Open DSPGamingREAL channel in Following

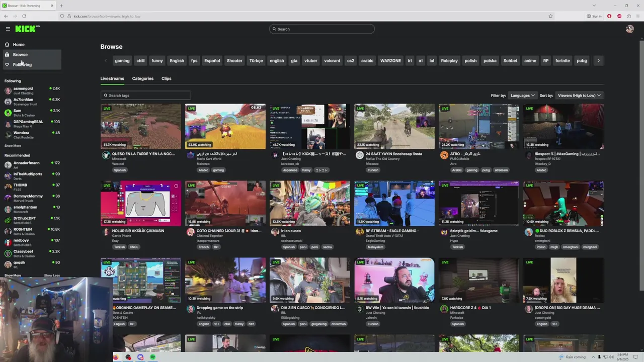click(x=31, y=124)
